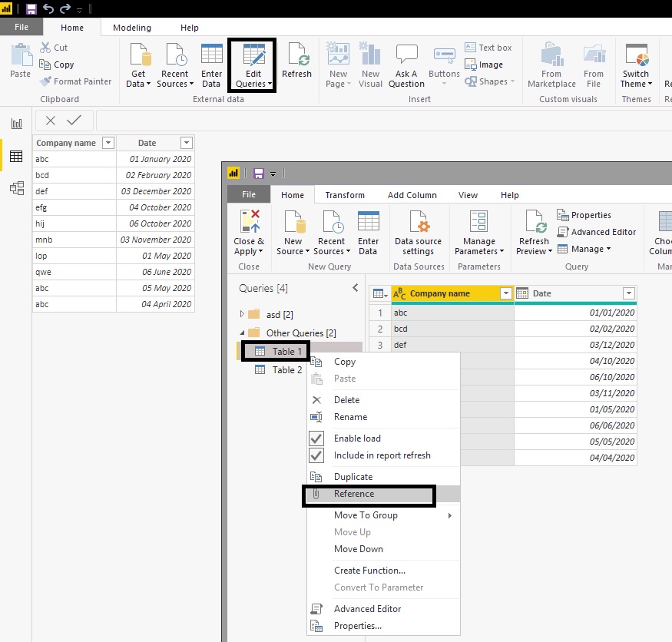Open Help tab in main window
The width and height of the screenshot is (672, 642).
(190, 28)
